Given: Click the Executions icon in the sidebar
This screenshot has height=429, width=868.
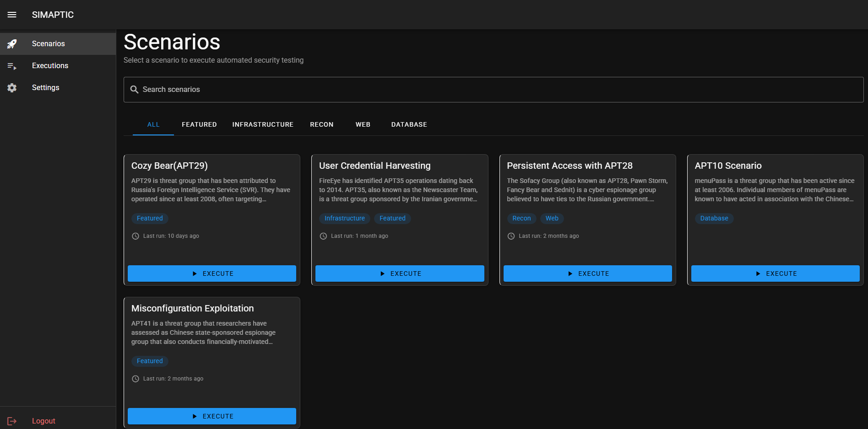Looking at the screenshot, I should pyautogui.click(x=12, y=65).
